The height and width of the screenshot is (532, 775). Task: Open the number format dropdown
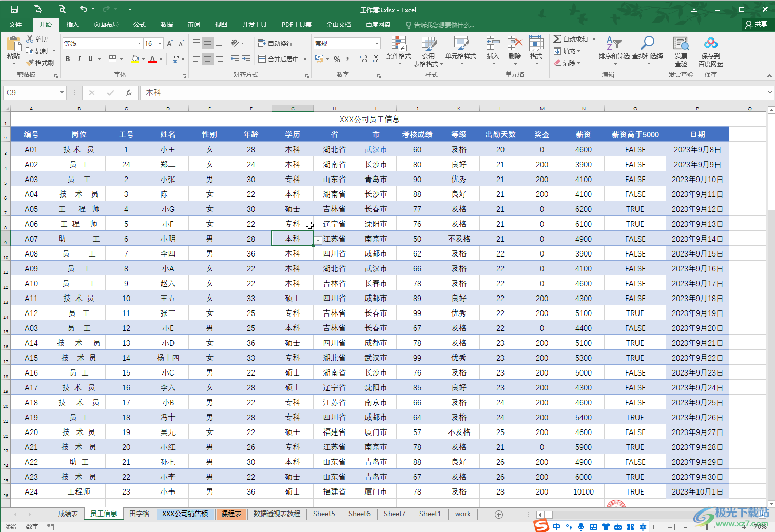(377, 44)
